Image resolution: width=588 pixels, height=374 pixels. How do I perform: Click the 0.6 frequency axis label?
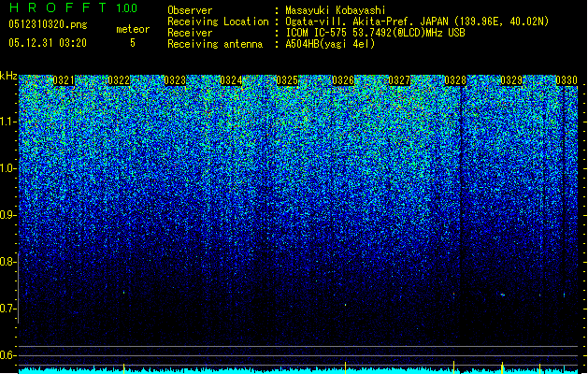pos(7,355)
